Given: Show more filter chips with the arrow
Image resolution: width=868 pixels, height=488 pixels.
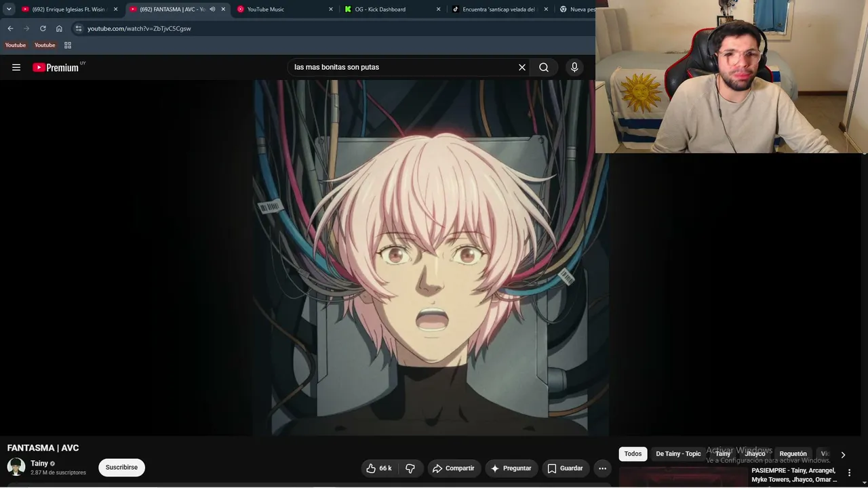Looking at the screenshot, I should [x=843, y=455].
